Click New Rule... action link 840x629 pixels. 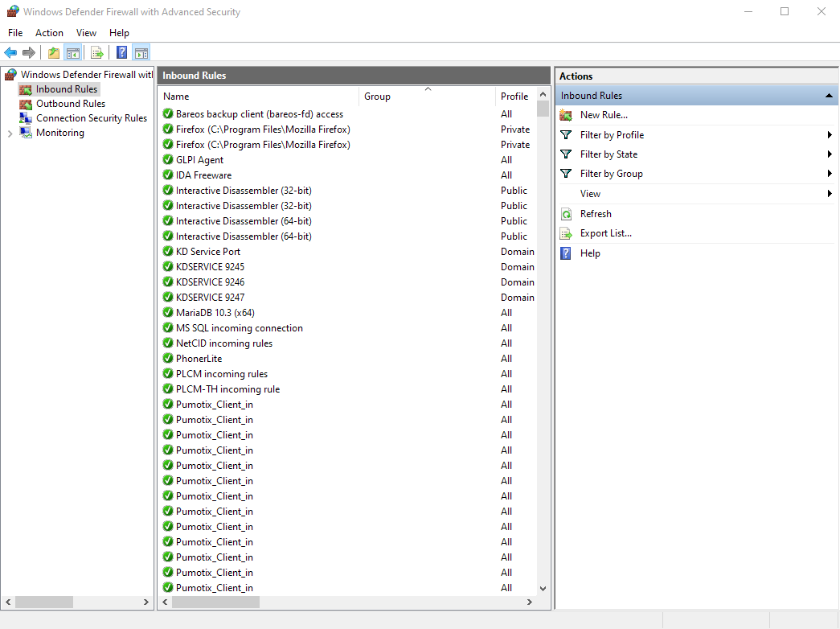604,115
